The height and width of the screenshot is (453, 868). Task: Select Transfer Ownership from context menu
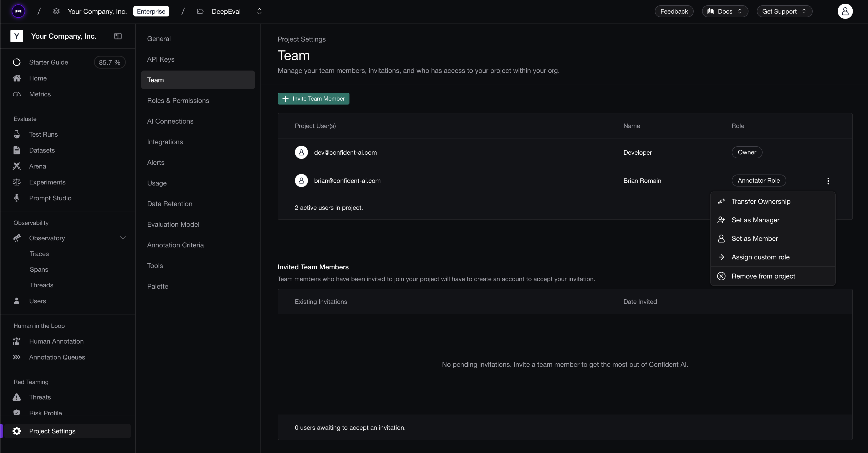click(760, 201)
